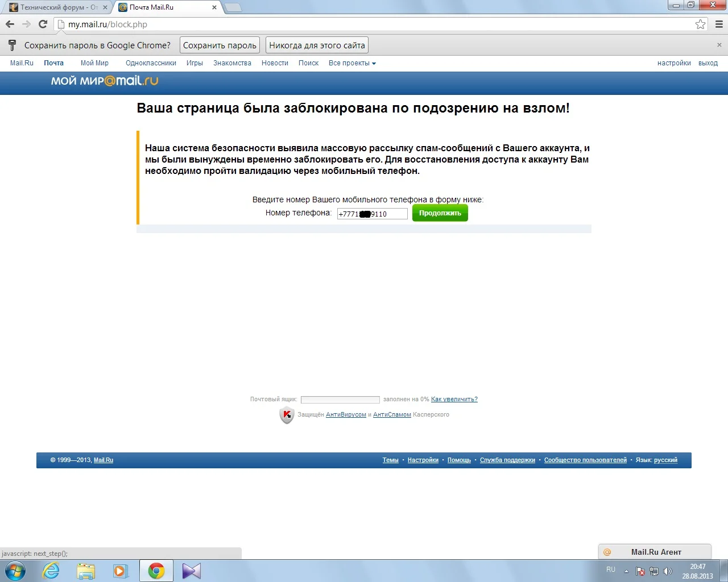Click the Мой Мир@mail.ru logo

[105, 81]
